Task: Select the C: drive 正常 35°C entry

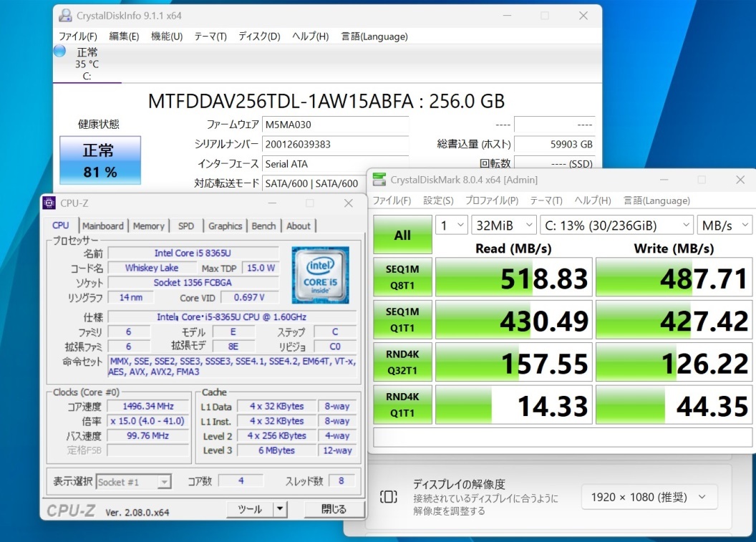Action: pos(87,64)
